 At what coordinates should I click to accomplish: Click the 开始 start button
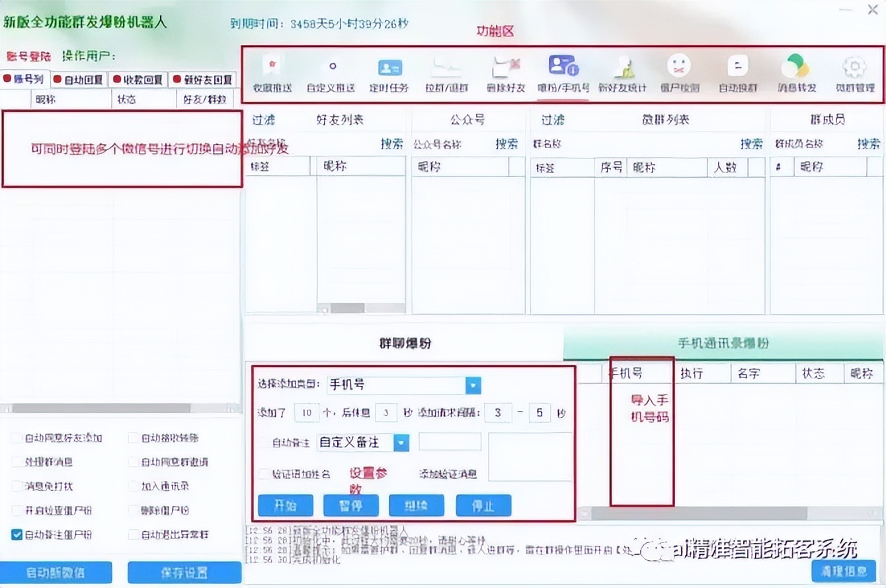coord(285,505)
